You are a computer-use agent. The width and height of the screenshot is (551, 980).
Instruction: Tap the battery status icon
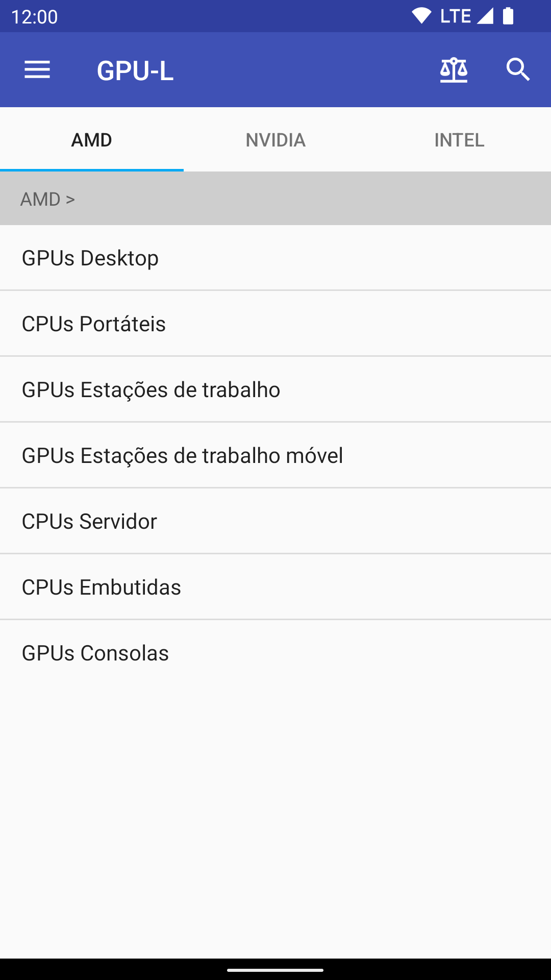508,16
